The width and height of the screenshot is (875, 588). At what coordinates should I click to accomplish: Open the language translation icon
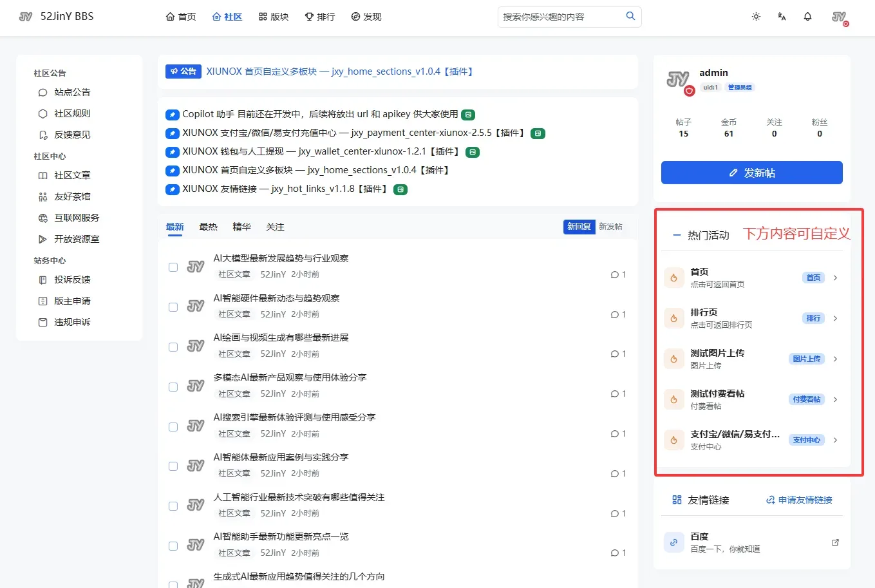coord(782,17)
